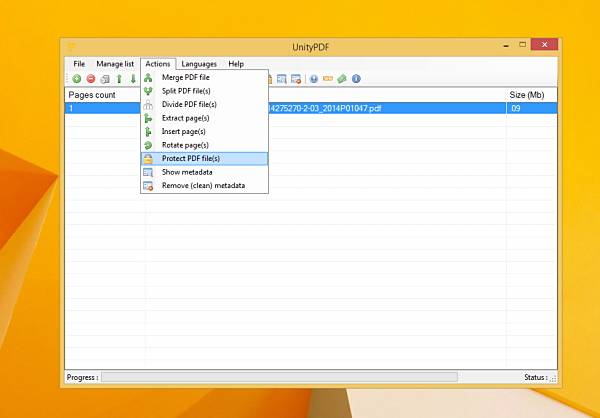This screenshot has width=600, height=418.
Task: Click the remove metadata toolbar icon
Action: point(296,79)
